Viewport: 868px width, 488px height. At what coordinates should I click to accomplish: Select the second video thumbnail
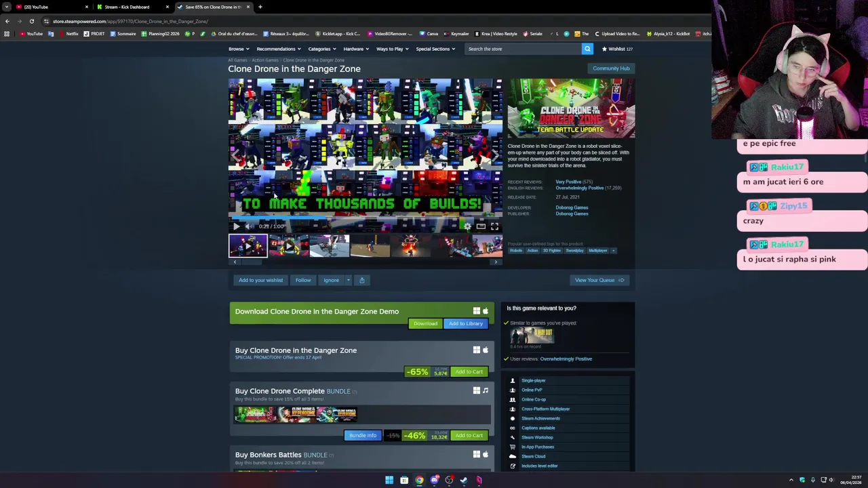pos(288,245)
